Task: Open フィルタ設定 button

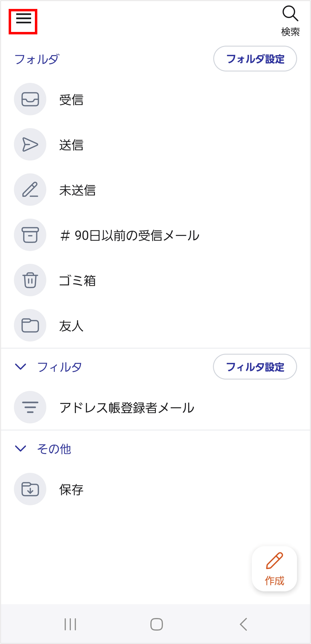Action: (255, 367)
